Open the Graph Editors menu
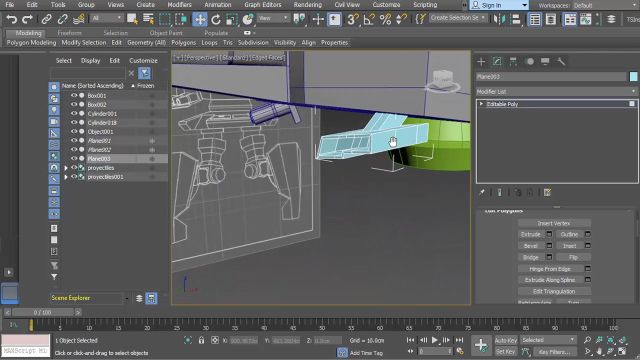The width and height of the screenshot is (640, 360). pos(263,5)
